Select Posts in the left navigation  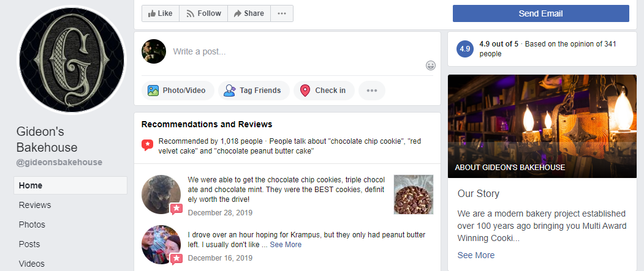(29, 244)
